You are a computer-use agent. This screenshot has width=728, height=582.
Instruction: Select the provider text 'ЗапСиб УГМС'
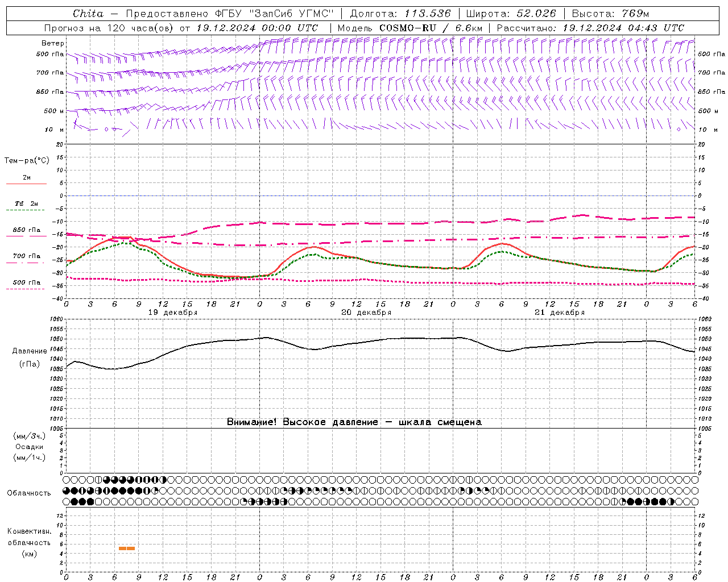click(x=291, y=14)
